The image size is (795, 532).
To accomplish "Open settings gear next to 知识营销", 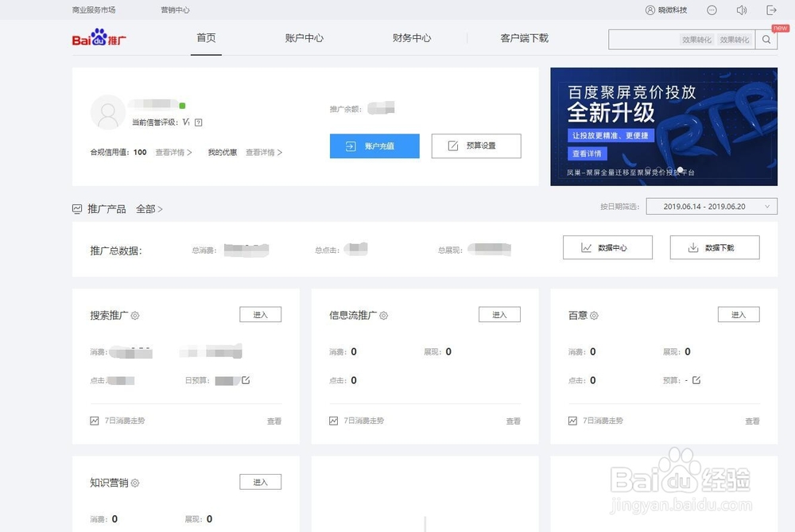I will point(135,483).
